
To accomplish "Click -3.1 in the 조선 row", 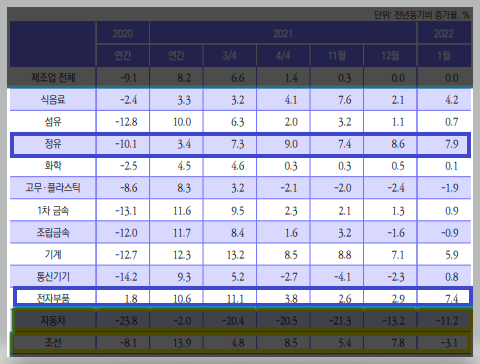I will (450, 343).
